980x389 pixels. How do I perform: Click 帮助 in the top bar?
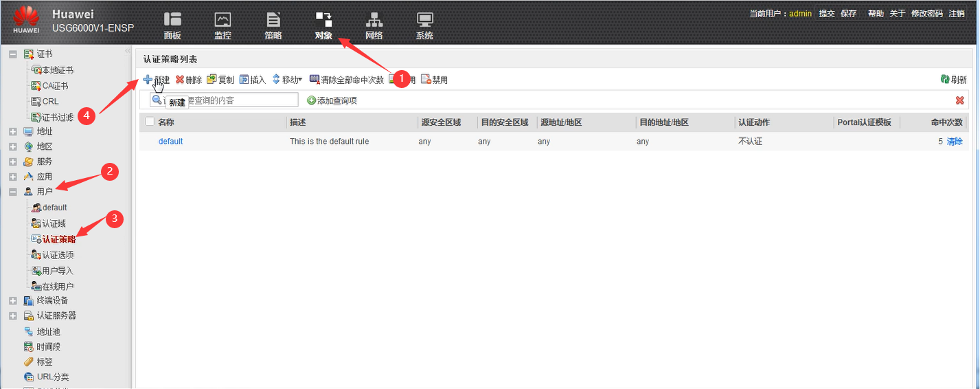[x=876, y=14]
